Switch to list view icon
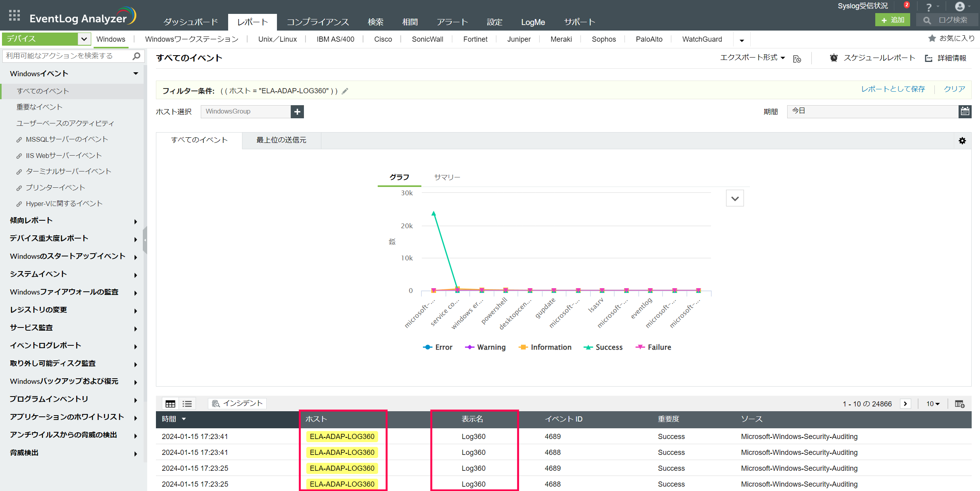The image size is (980, 491). coord(187,404)
